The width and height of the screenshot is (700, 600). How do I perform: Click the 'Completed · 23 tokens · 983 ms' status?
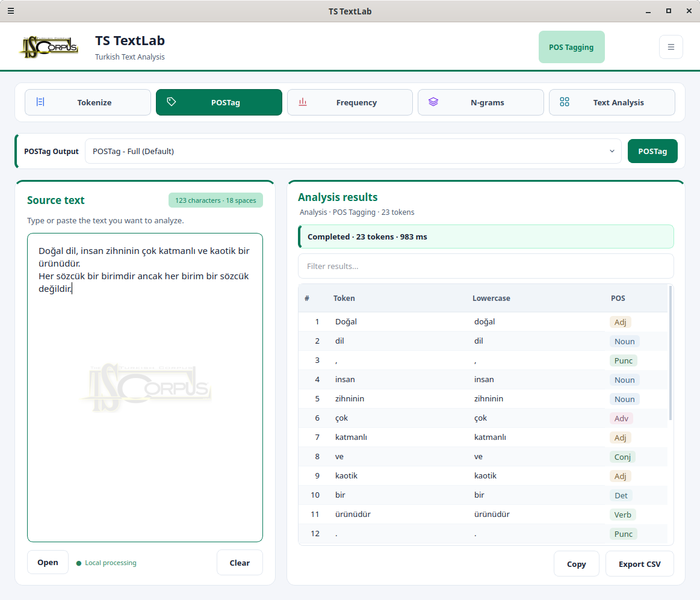486,237
